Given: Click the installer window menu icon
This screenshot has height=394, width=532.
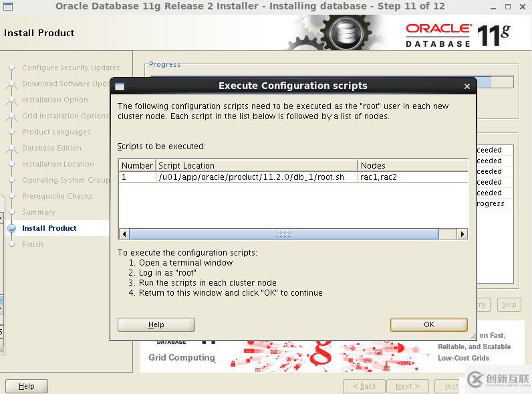Looking at the screenshot, I should [7, 6].
